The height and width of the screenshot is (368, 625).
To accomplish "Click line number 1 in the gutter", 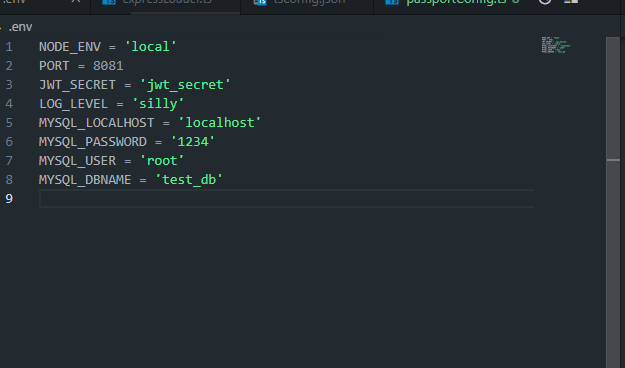I will click(9, 47).
